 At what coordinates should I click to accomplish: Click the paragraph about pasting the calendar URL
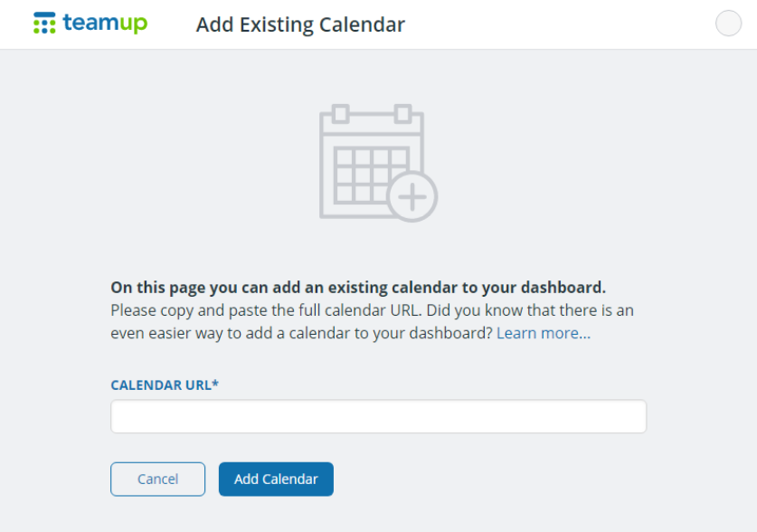(373, 321)
